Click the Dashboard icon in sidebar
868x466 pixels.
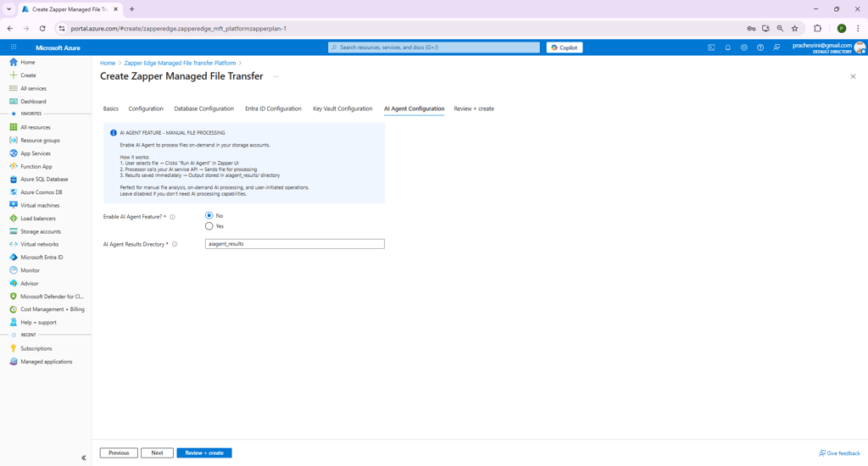pyautogui.click(x=14, y=102)
